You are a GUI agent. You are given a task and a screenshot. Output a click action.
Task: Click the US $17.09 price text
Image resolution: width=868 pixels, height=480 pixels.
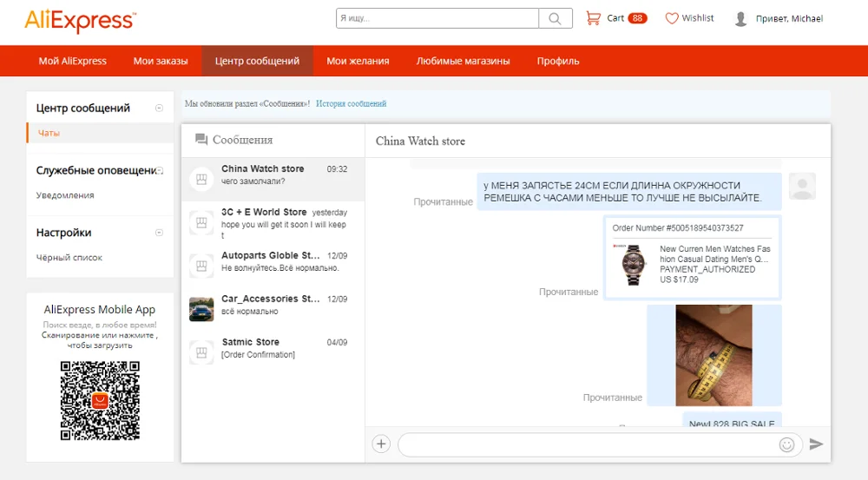tap(679, 279)
